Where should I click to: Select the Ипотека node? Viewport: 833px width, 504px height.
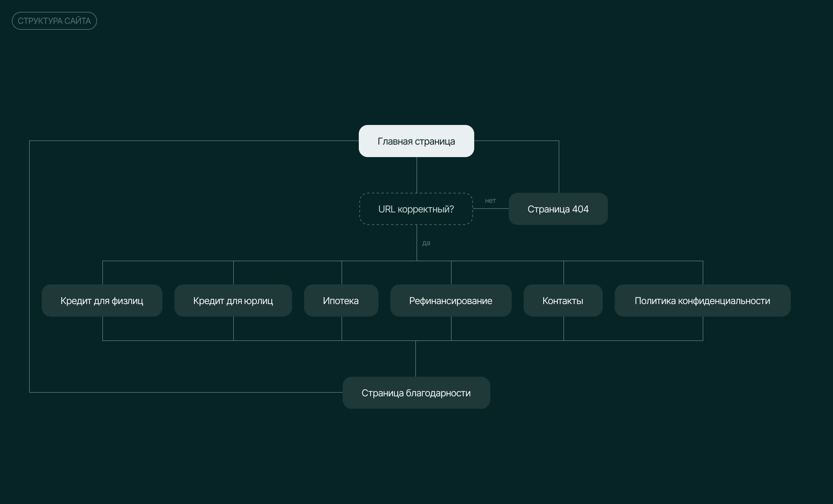pos(341,300)
